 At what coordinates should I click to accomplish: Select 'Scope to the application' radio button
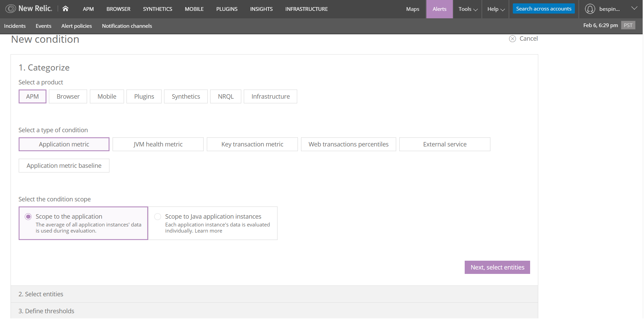28,217
